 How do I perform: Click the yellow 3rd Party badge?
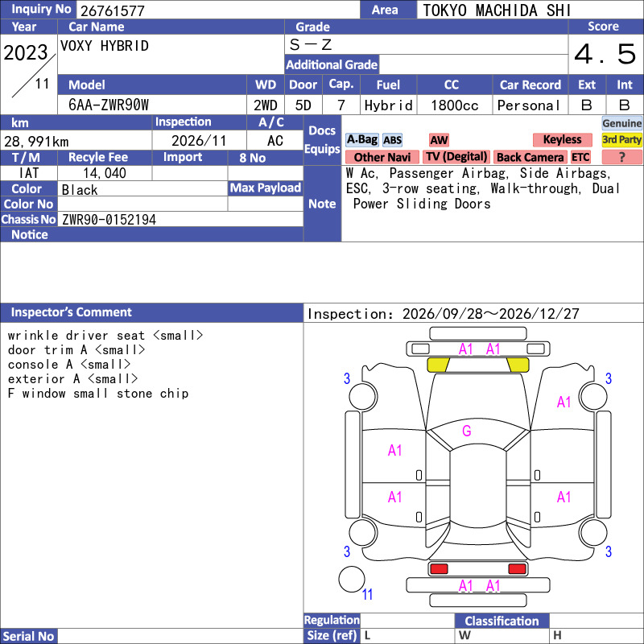point(621,140)
